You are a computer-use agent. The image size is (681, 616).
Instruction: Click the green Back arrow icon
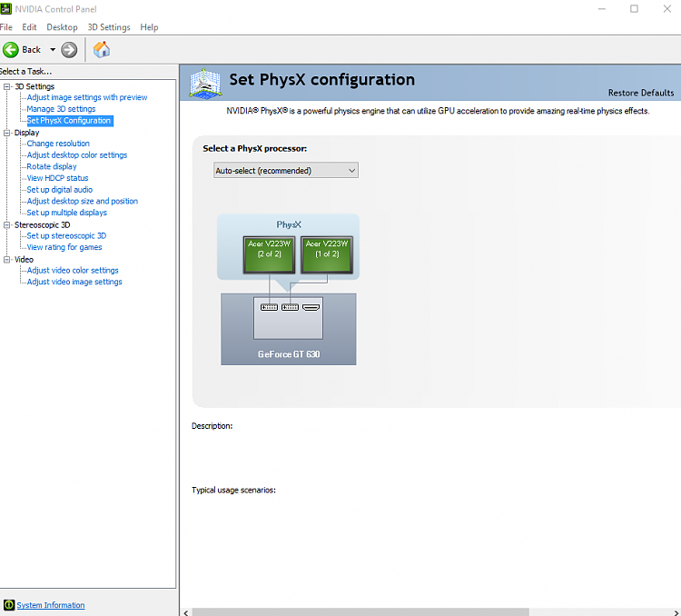click(10, 50)
